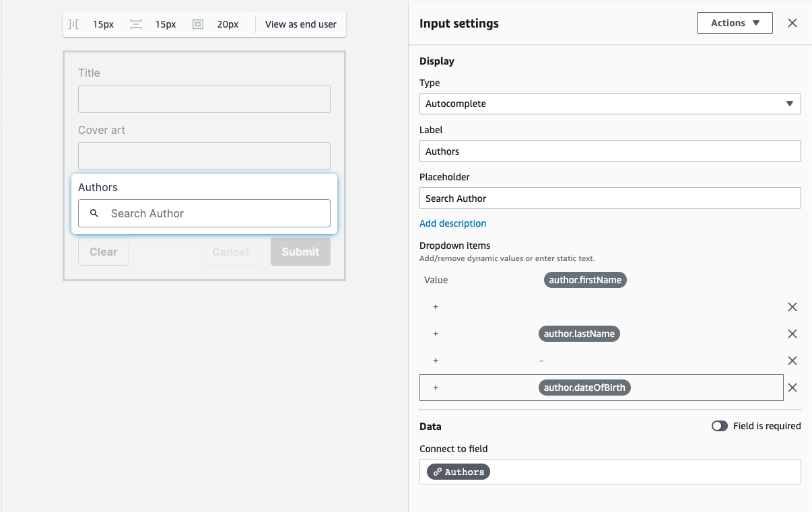Enable the Field is required toggle
The width and height of the screenshot is (812, 512).
point(719,426)
